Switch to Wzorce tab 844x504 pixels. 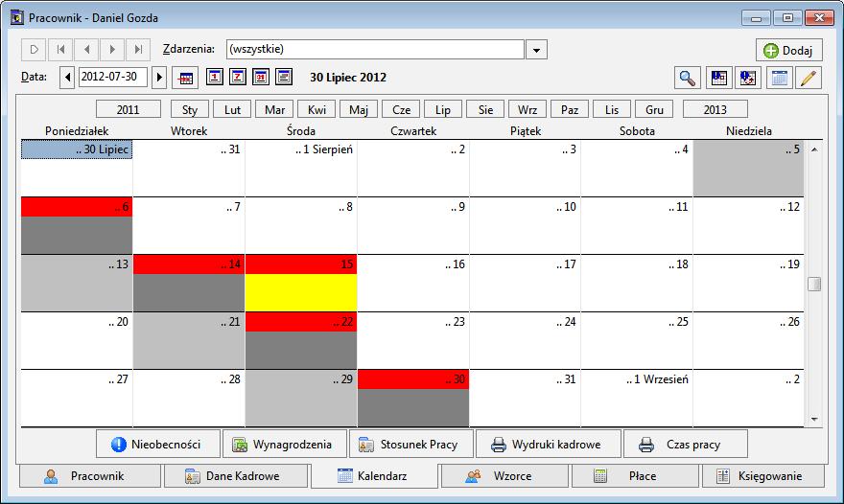(x=504, y=476)
